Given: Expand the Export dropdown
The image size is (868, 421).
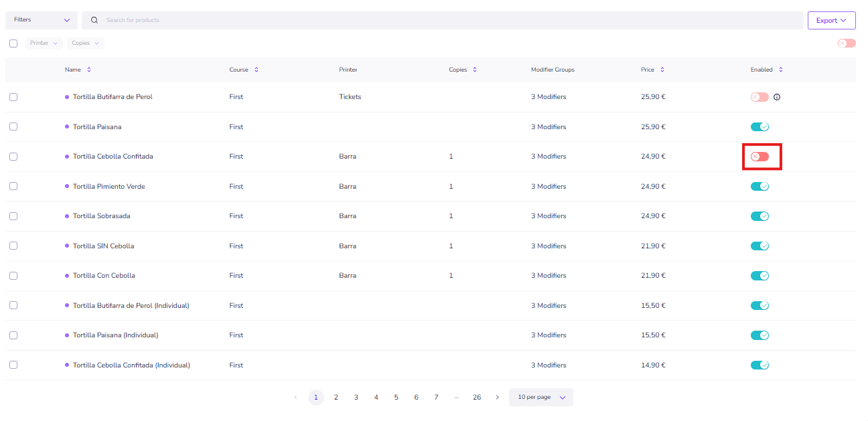Looking at the screenshot, I should tap(831, 21).
